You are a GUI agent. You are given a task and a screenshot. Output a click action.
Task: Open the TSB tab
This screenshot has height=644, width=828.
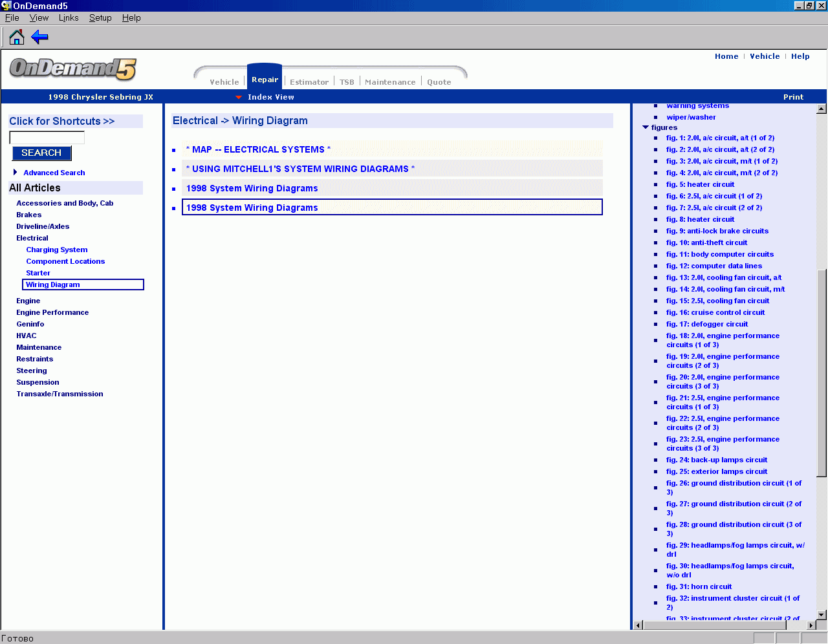point(347,82)
